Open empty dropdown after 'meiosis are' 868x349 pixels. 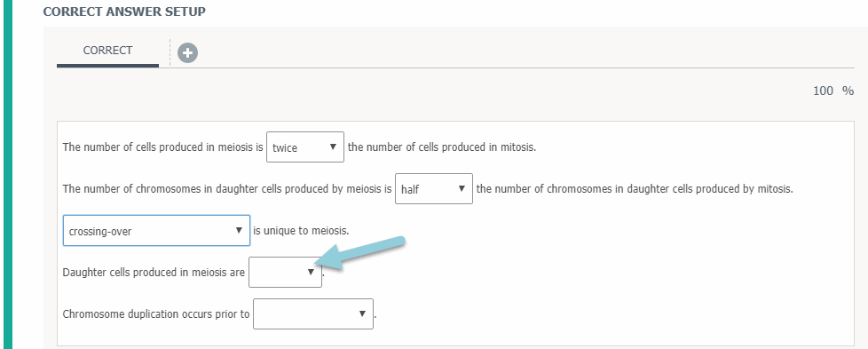pyautogui.click(x=285, y=272)
